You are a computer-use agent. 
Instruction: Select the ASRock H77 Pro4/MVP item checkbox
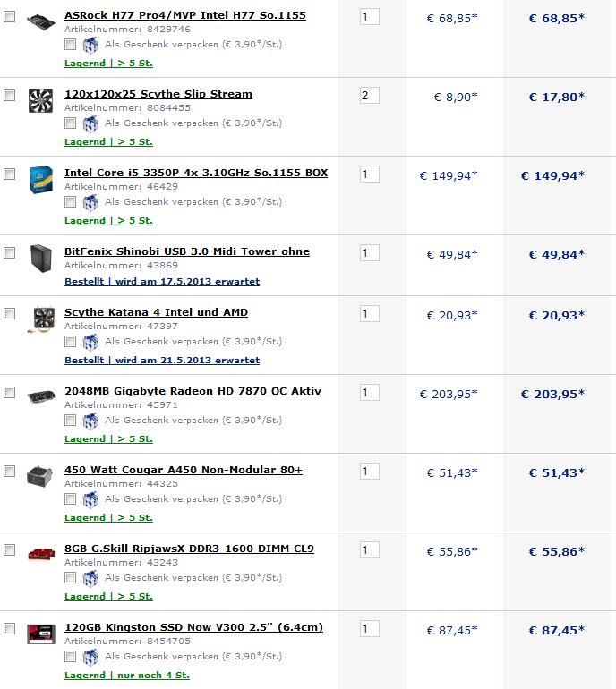(x=9, y=17)
